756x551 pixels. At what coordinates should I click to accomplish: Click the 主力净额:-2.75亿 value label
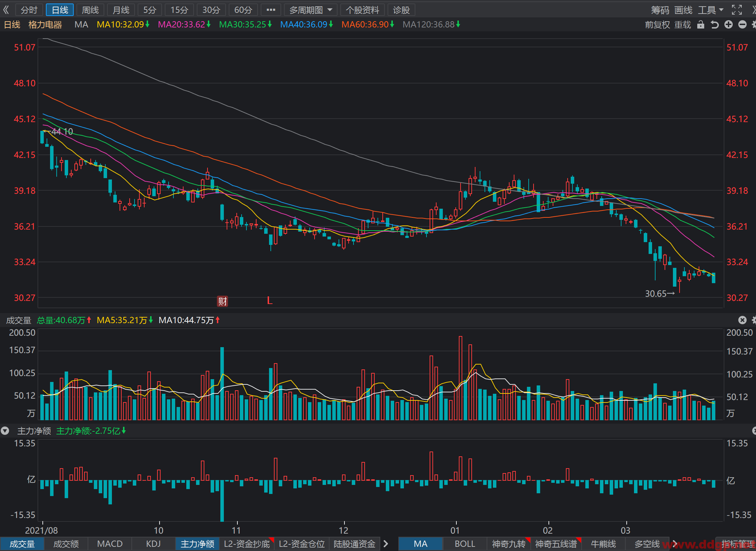point(91,431)
